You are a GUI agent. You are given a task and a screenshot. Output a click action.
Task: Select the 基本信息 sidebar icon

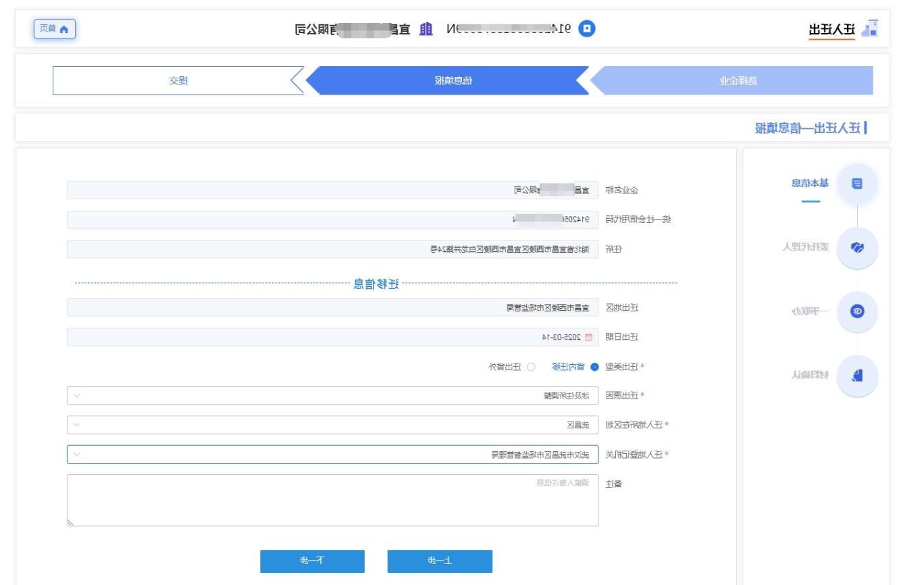857,183
